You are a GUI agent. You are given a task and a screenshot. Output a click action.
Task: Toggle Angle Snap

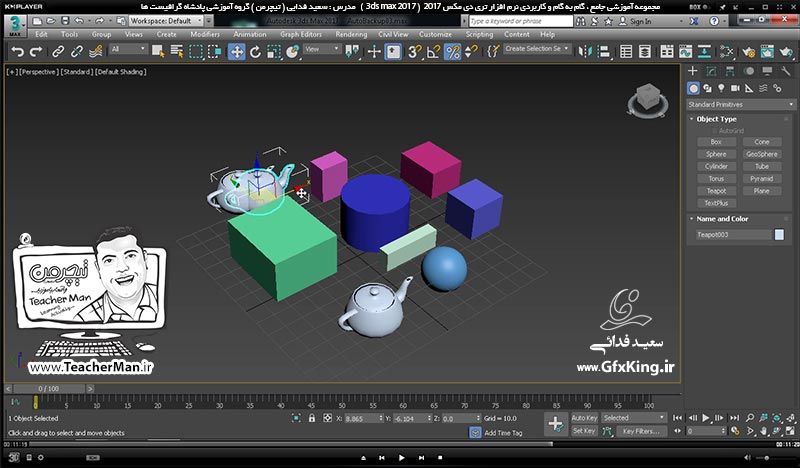coord(434,52)
